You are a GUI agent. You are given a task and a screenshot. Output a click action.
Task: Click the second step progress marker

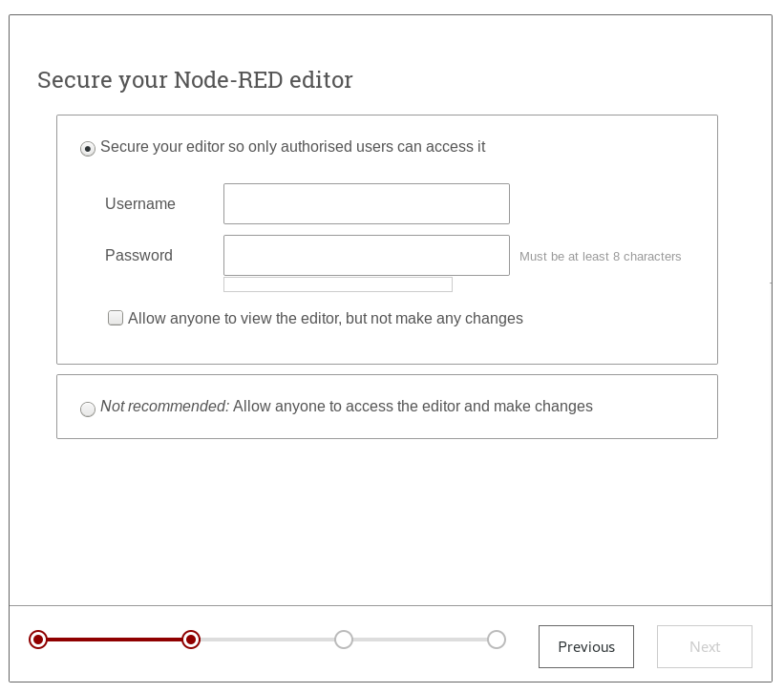(191, 640)
